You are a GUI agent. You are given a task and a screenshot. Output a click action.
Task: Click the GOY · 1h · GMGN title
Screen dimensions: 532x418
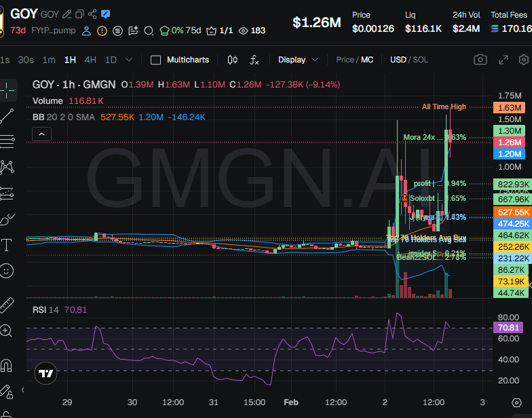click(74, 84)
